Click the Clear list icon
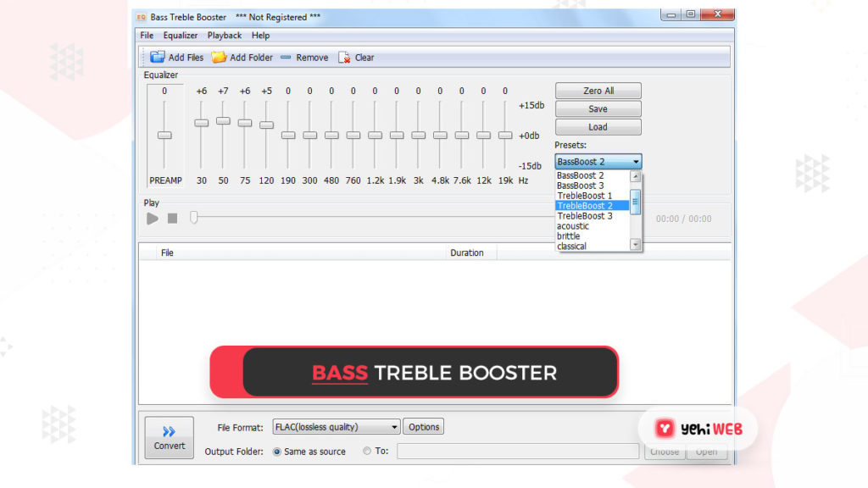The image size is (868, 488). pyautogui.click(x=344, y=58)
